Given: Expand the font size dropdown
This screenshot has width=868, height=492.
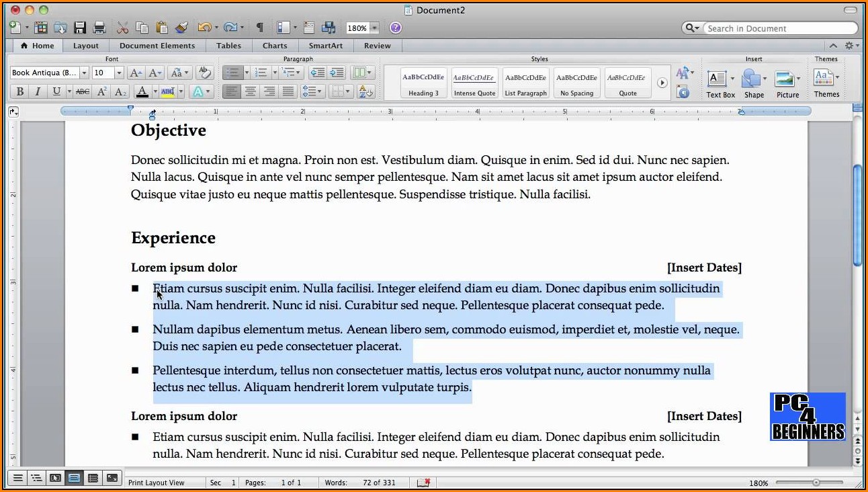Looking at the screenshot, I should point(119,73).
